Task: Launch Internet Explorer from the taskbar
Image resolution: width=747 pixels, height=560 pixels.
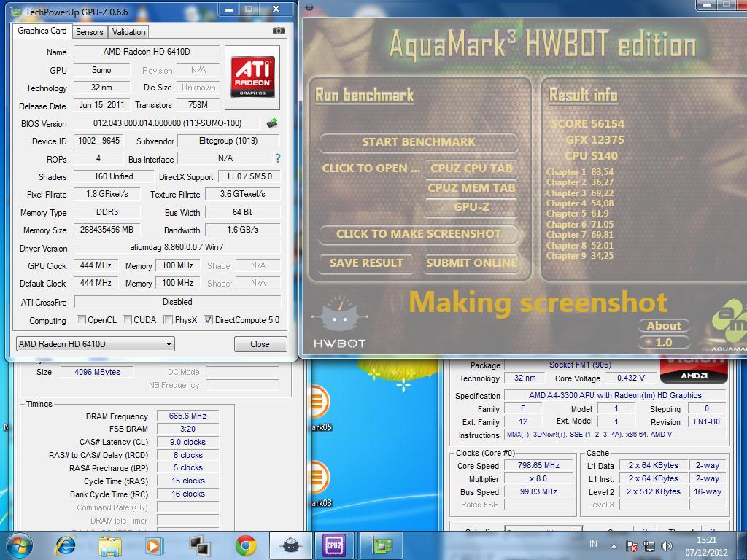Action: coord(66,545)
